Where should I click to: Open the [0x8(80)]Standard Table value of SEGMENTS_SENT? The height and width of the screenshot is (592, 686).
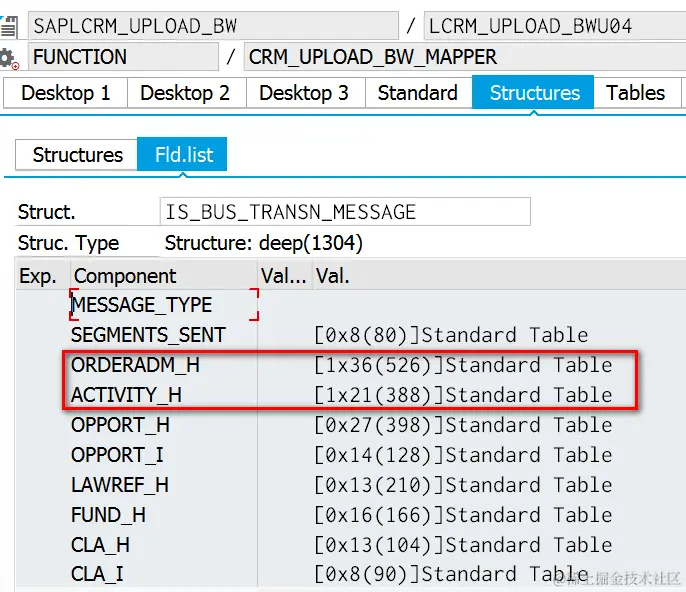click(451, 336)
